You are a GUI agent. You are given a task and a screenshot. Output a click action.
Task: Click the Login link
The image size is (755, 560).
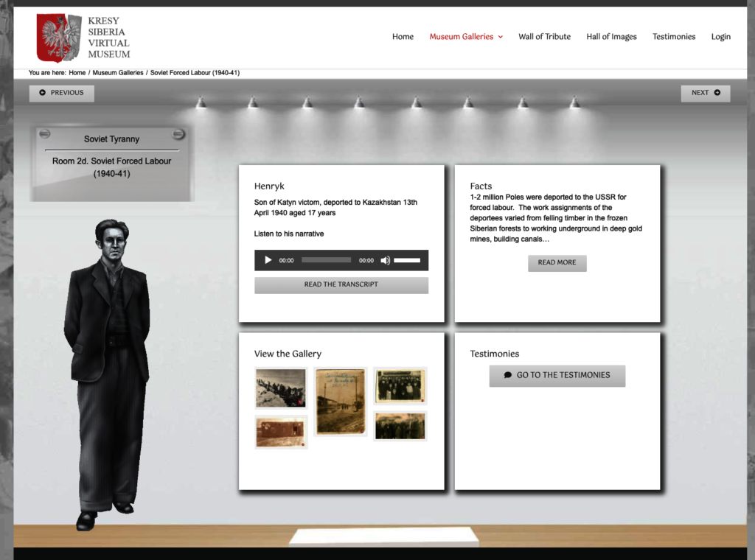720,37
